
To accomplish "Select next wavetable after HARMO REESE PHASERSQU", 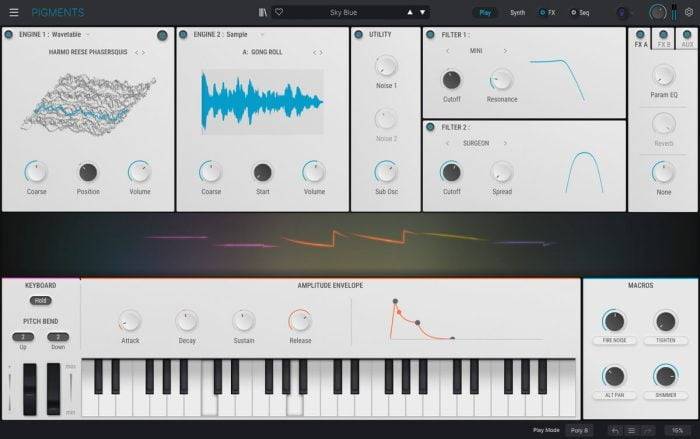I will coord(144,52).
